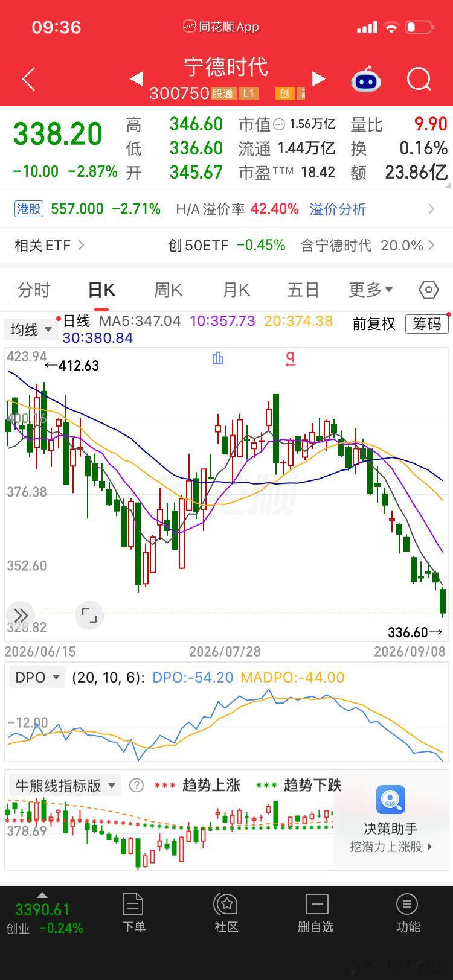
Task: Tap the 同花顺App return label in status bar
Action: click(x=222, y=27)
